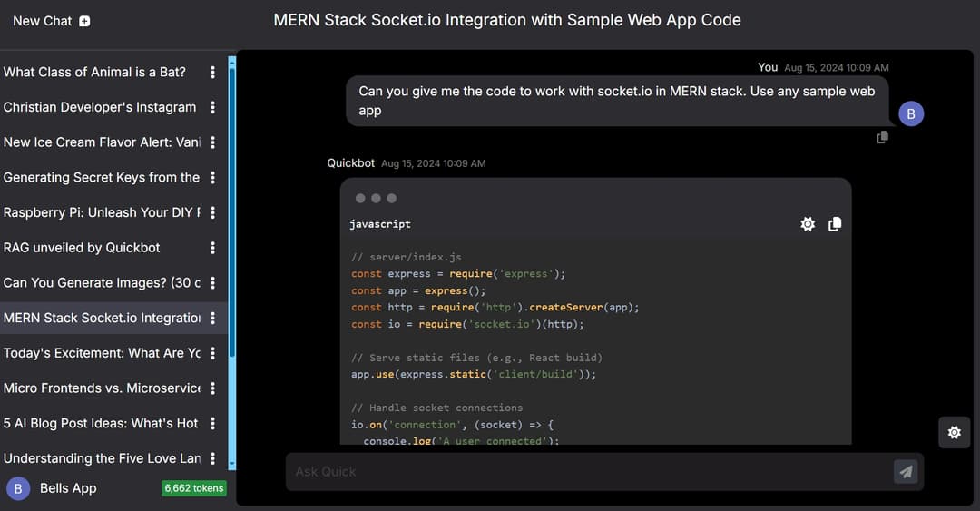Select Christian Developer's Instagram chat
The width and height of the screenshot is (980, 511).
(x=100, y=107)
